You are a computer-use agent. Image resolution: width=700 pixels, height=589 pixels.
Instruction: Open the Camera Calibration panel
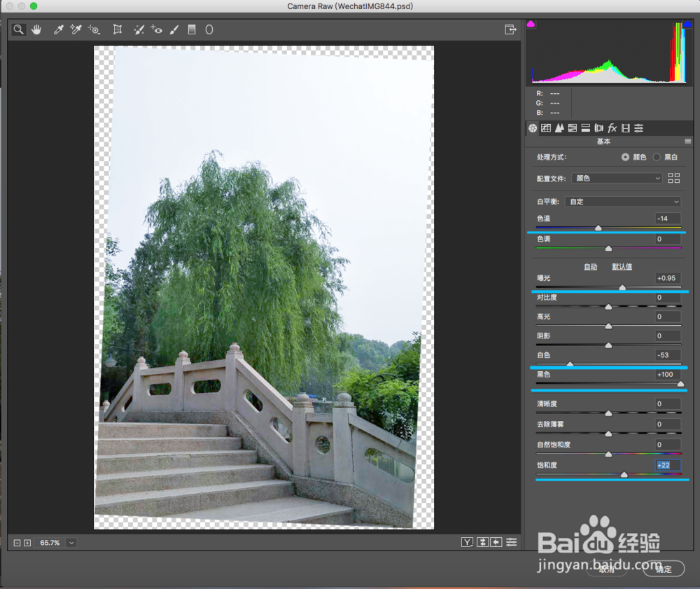click(x=625, y=127)
